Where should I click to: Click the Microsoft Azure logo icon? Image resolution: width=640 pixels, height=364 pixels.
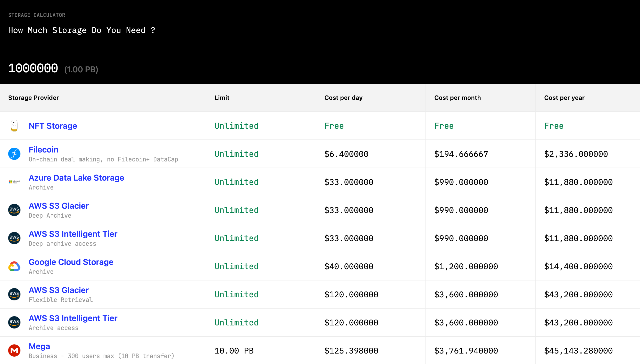click(x=14, y=182)
